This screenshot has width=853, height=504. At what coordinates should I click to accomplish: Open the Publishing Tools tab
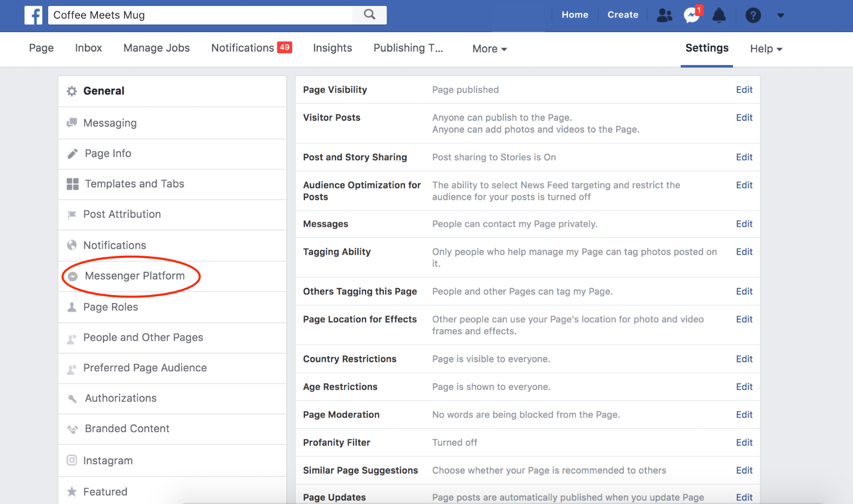tap(408, 48)
